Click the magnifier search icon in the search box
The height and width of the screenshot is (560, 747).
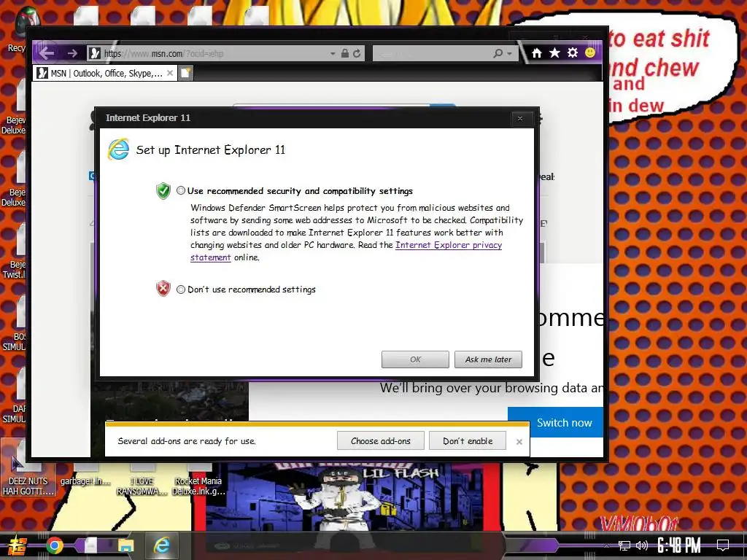click(x=498, y=53)
